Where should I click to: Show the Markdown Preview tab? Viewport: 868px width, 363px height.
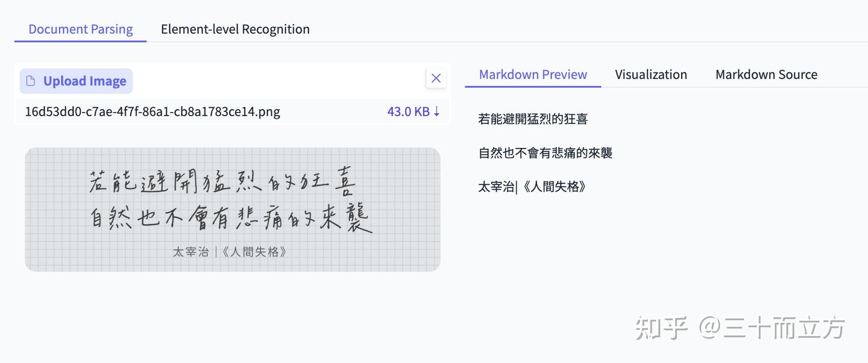[533, 74]
